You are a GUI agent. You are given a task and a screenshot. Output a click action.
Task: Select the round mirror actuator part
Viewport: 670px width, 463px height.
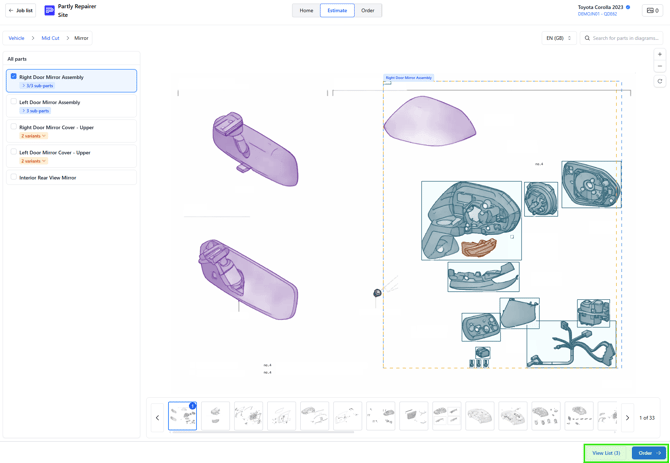coord(541,199)
